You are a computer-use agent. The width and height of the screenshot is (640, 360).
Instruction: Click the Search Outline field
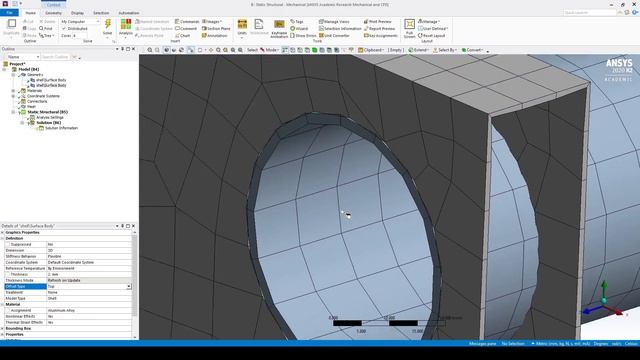(56, 57)
